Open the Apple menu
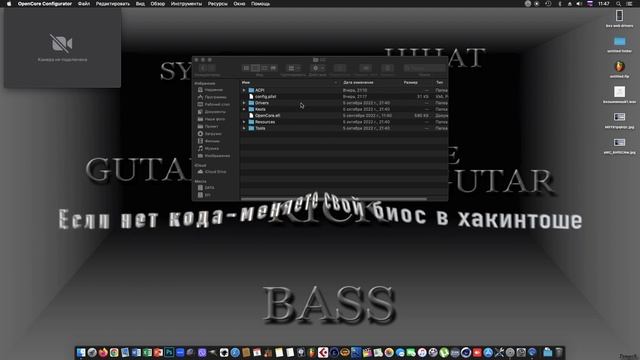 point(9,4)
